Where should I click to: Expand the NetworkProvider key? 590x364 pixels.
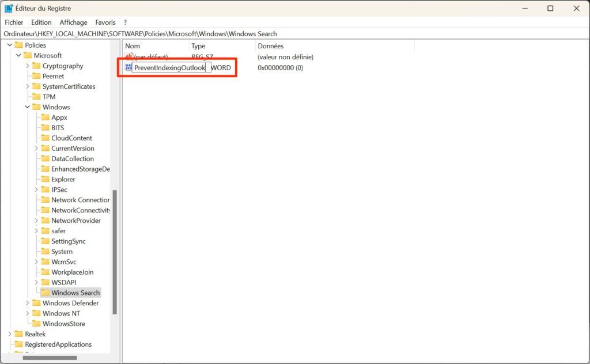[36, 221]
